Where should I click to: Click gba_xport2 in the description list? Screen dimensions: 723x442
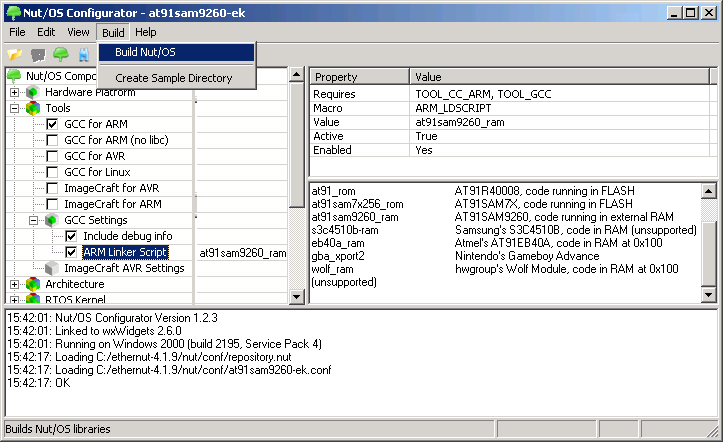pyautogui.click(x=338, y=256)
